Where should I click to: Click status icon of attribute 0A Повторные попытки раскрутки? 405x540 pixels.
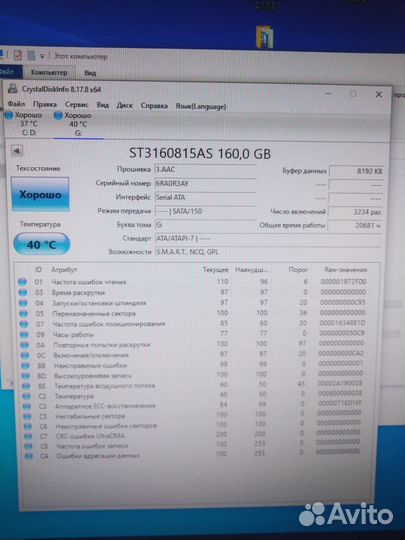24,345
